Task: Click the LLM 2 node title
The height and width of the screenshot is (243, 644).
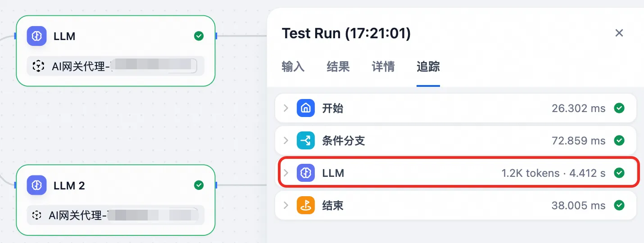Action: pos(69,185)
